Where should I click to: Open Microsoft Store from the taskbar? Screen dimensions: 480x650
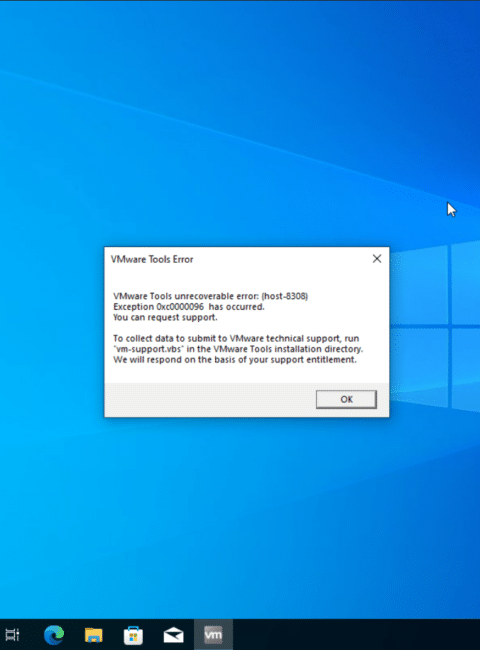(133, 635)
